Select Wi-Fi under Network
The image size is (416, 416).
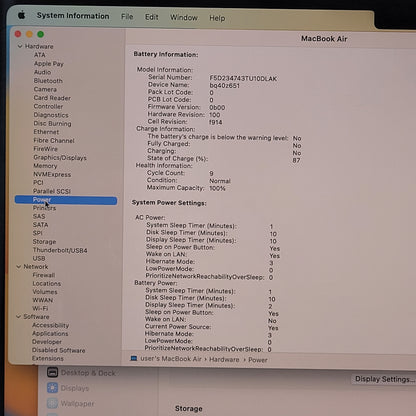coord(40,308)
